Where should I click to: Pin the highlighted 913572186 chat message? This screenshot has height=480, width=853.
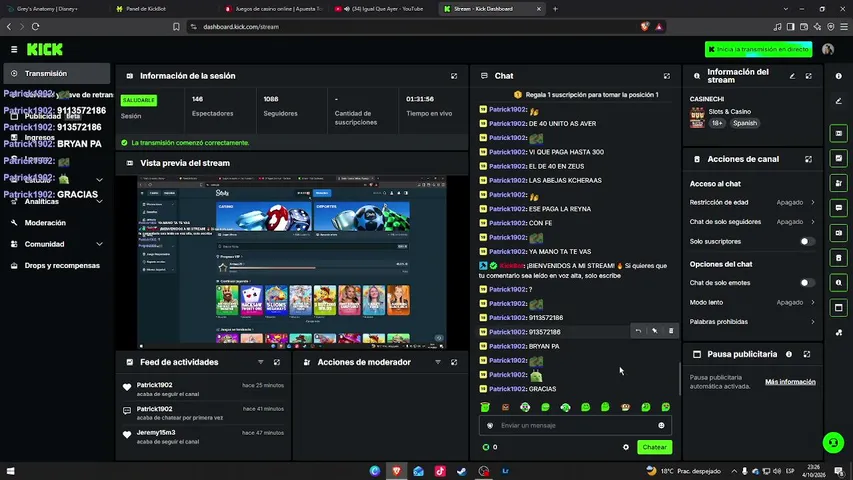coord(654,331)
